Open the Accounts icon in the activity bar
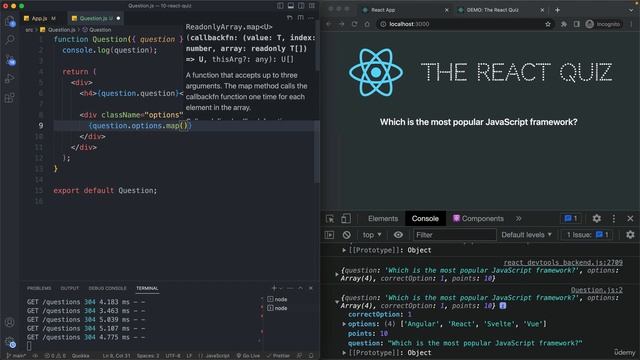 point(10,322)
